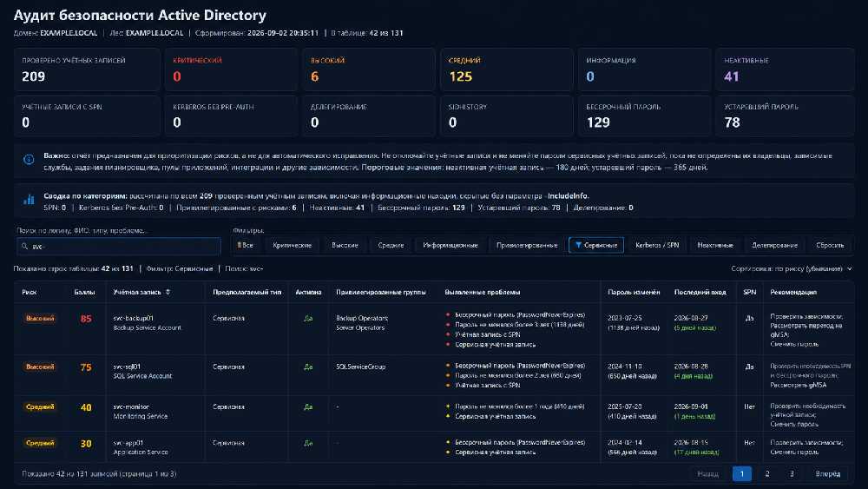Image resolution: width=868 pixels, height=489 pixels.
Task: Open the SIDHistory card
Action: [507, 116]
